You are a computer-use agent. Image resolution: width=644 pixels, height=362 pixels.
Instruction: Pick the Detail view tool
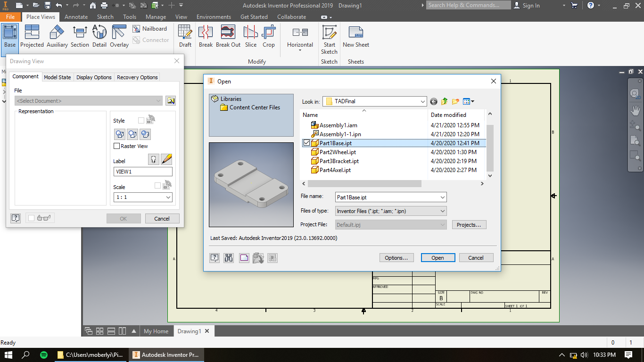99,36
